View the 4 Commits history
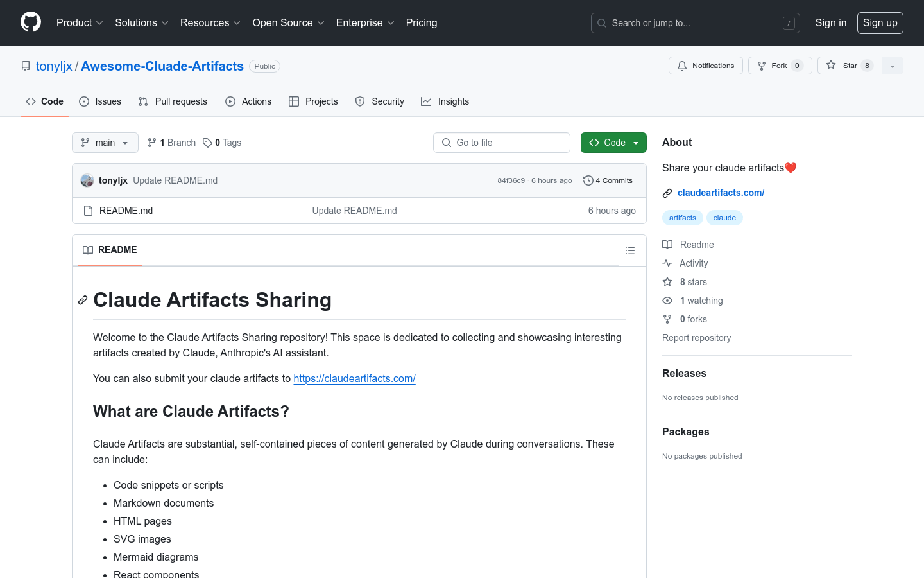 [608, 180]
